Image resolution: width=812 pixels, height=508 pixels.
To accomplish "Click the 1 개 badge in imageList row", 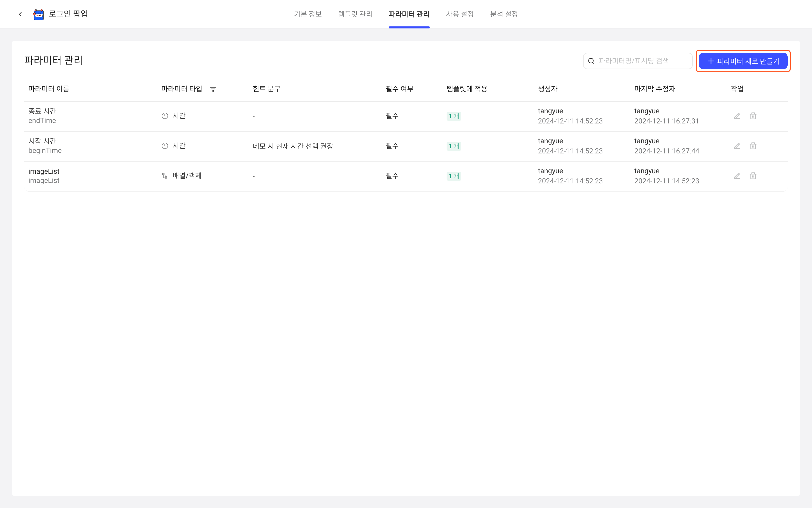I will [x=454, y=176].
